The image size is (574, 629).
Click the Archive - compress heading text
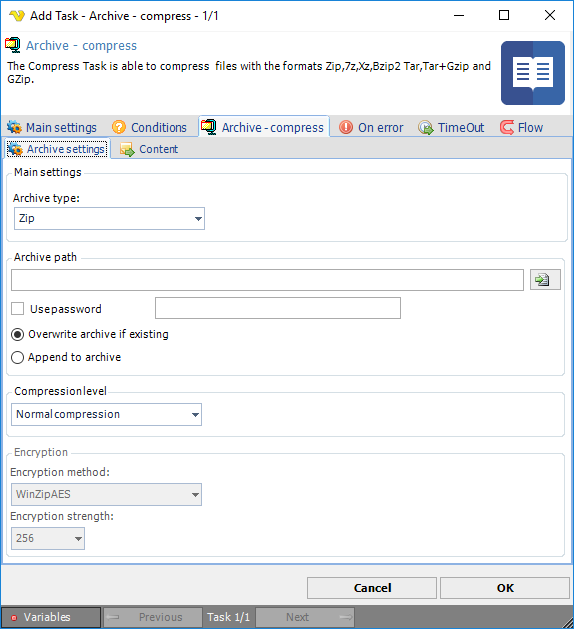point(81,46)
